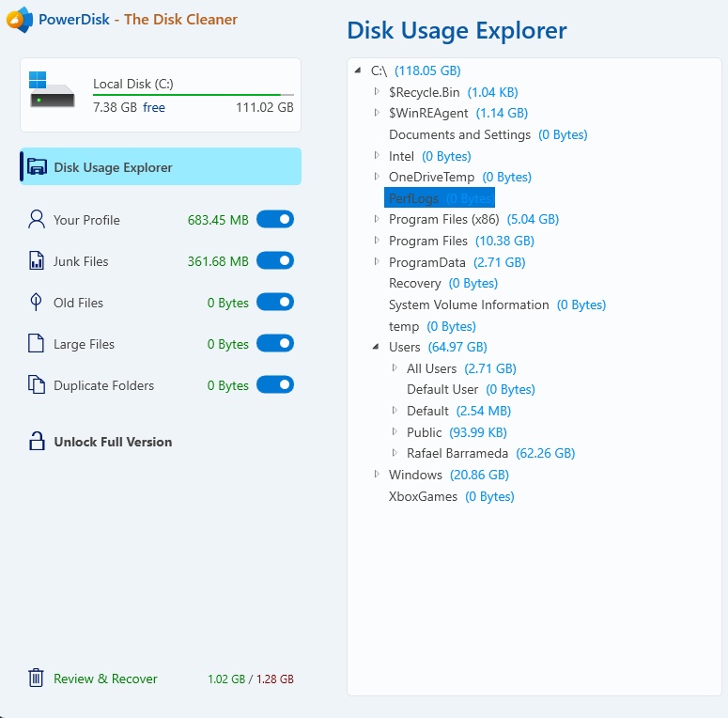This screenshot has width=728, height=718.
Task: Open the Junk Files section
Action: point(81,261)
